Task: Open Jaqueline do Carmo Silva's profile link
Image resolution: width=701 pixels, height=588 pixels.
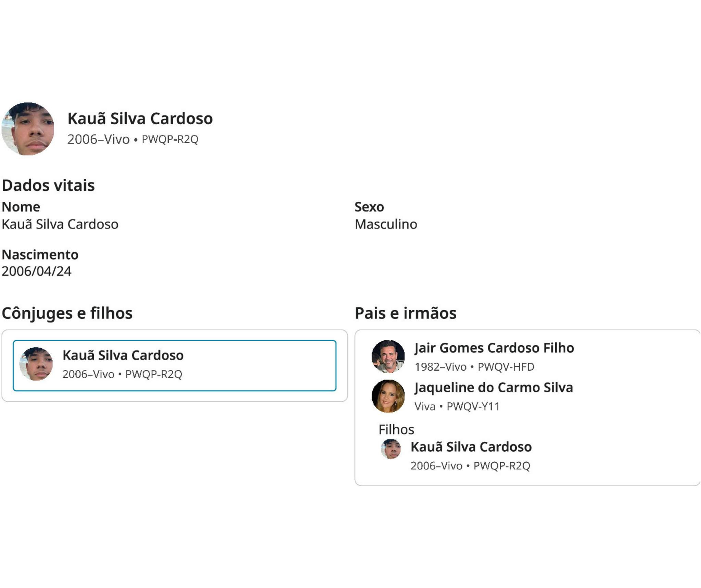Action: click(x=494, y=388)
